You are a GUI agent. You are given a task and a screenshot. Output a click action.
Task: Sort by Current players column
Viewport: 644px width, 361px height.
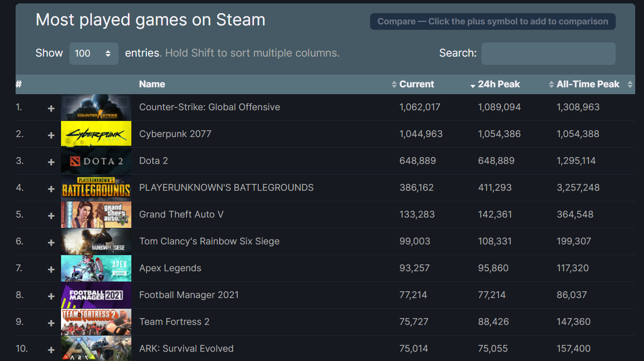click(416, 84)
